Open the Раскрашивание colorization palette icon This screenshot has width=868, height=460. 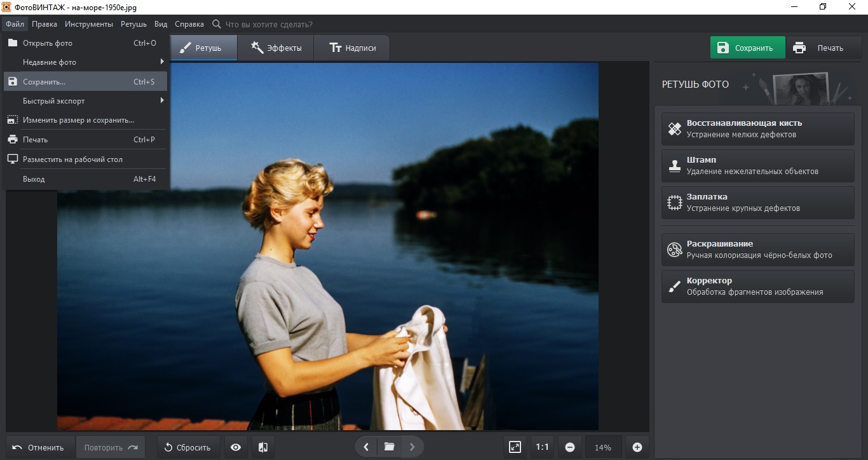point(674,250)
